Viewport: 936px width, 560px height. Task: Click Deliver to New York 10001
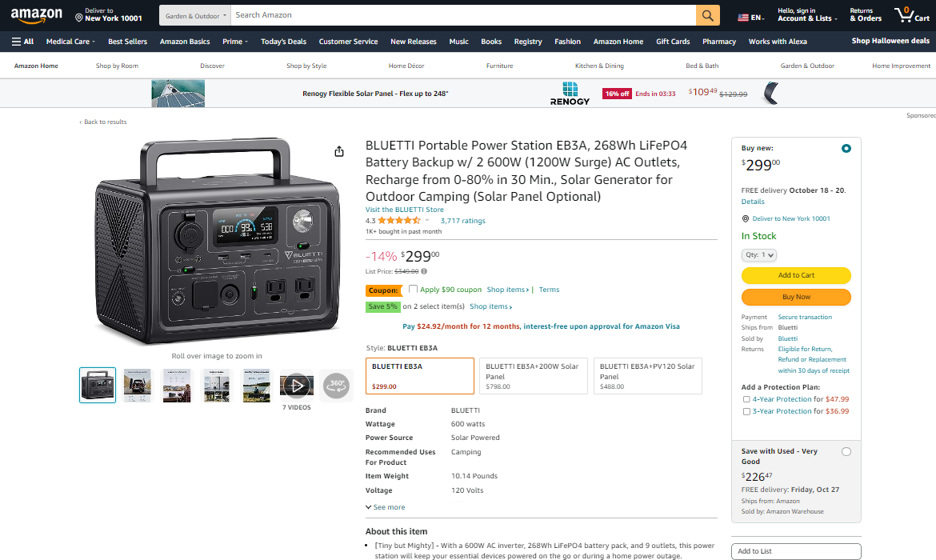[108, 15]
